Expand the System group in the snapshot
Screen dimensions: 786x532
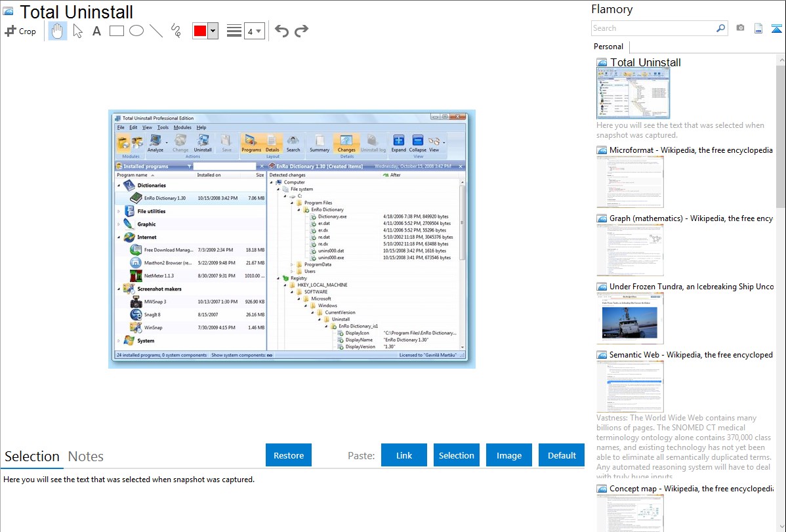point(119,341)
